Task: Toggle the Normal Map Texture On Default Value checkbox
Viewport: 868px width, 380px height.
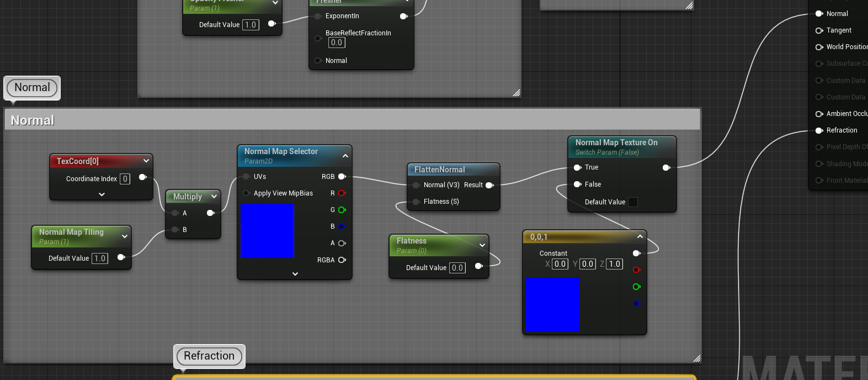Action: tap(633, 202)
